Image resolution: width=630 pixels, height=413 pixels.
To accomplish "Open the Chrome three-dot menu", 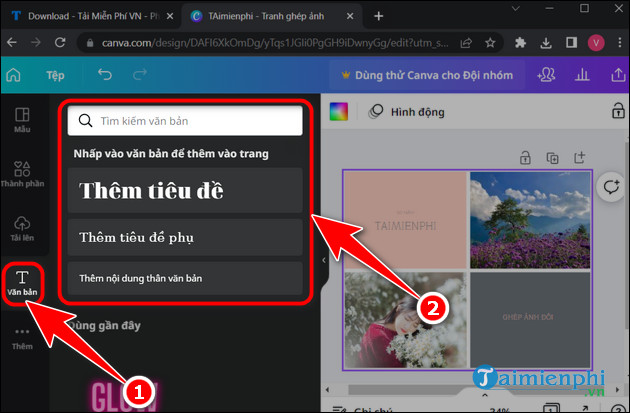I will 620,43.
